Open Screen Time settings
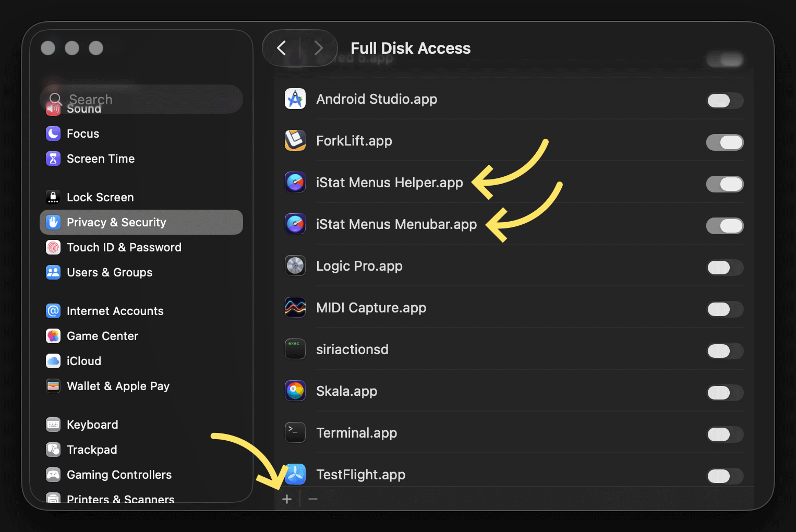 pyautogui.click(x=141, y=159)
